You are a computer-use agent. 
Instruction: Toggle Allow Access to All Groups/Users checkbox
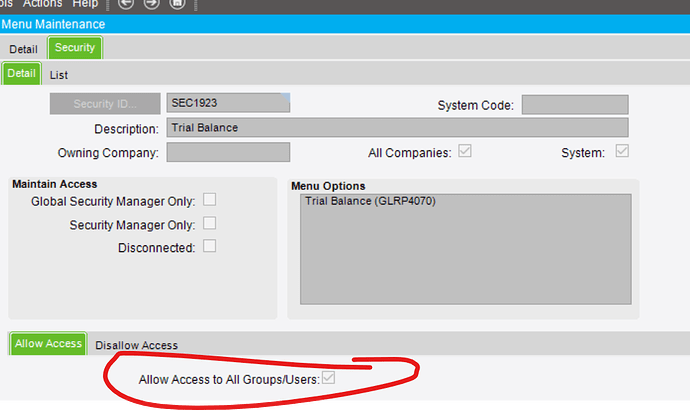328,377
